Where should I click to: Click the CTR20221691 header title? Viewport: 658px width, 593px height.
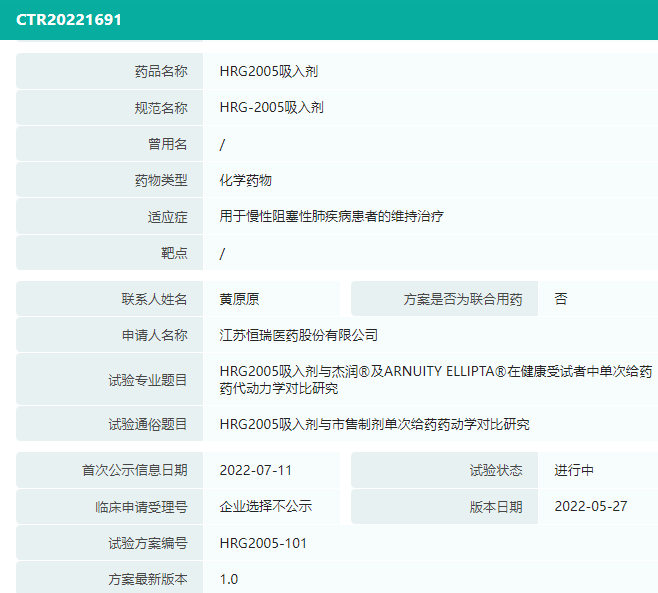click(69, 20)
